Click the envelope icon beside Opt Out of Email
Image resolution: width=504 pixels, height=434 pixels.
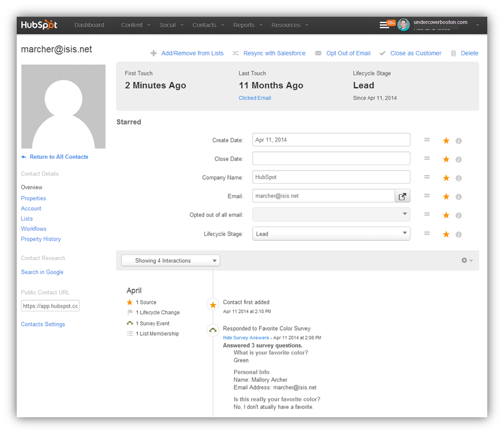[318, 53]
